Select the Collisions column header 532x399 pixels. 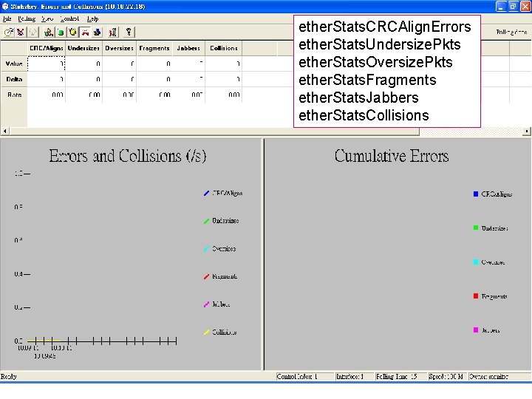[x=224, y=48]
